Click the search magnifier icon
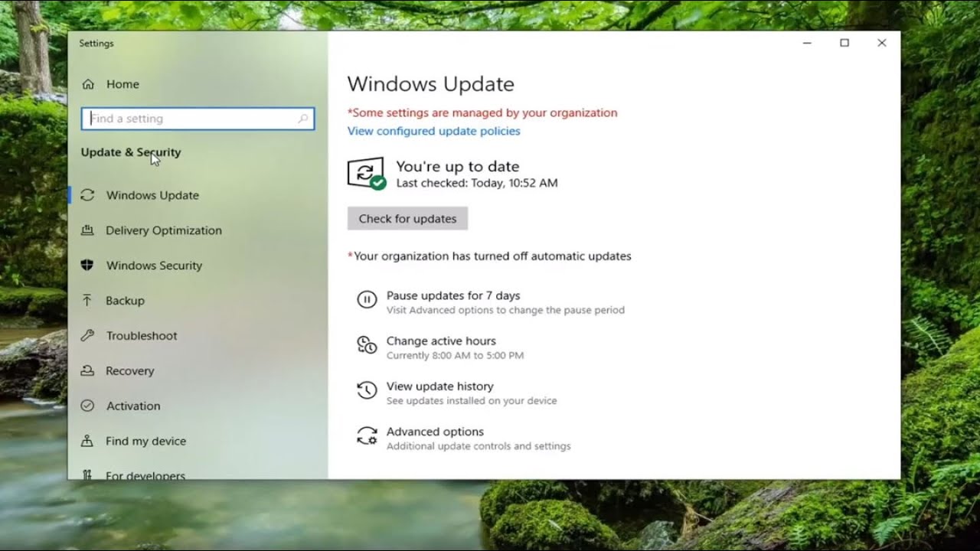The image size is (980, 551). pos(303,119)
